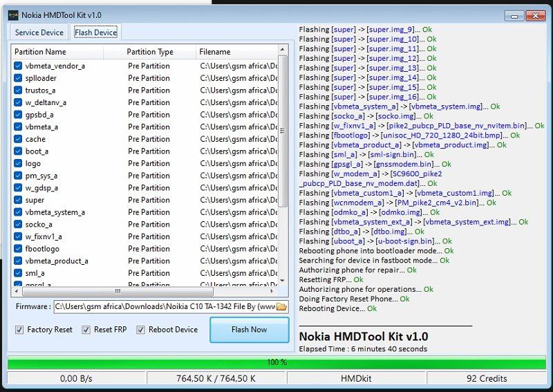The image size is (553, 392).
Task: Click the 92 Credits status cell
Action: tap(487, 379)
